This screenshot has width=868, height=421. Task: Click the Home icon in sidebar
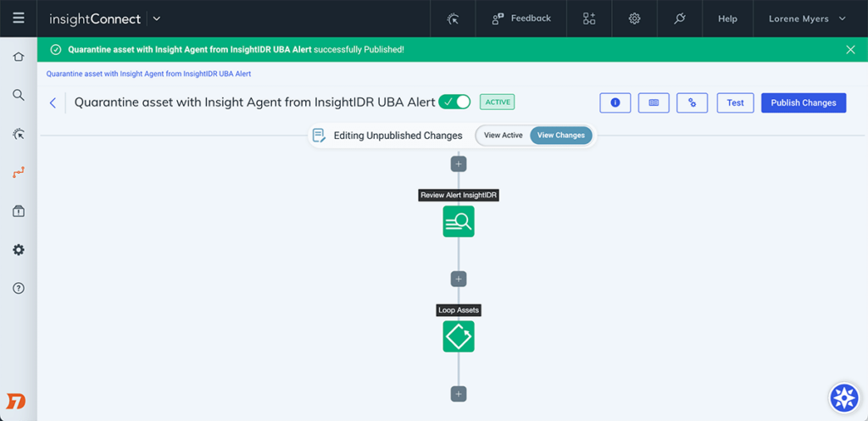tap(19, 57)
